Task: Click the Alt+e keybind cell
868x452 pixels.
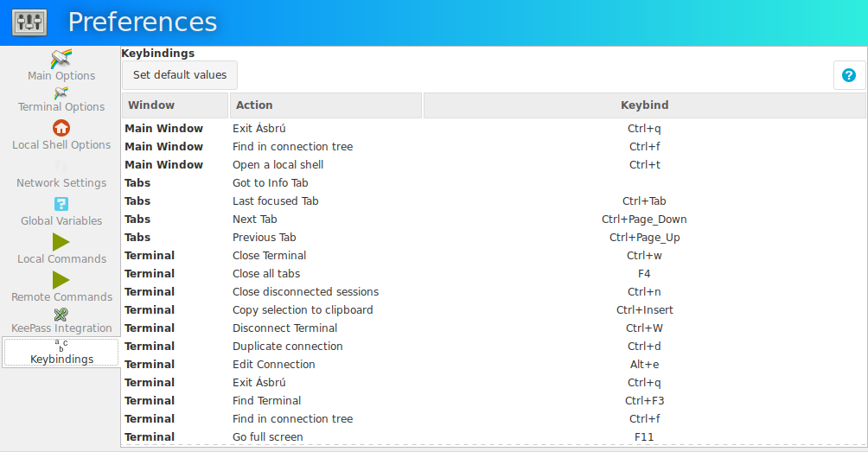Action: [x=644, y=365]
